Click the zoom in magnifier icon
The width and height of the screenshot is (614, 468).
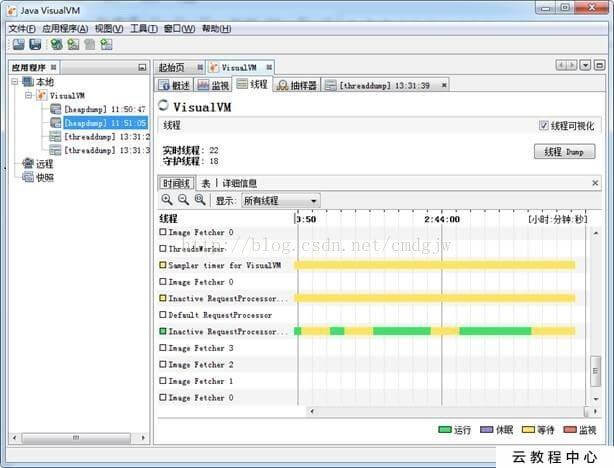tap(167, 200)
